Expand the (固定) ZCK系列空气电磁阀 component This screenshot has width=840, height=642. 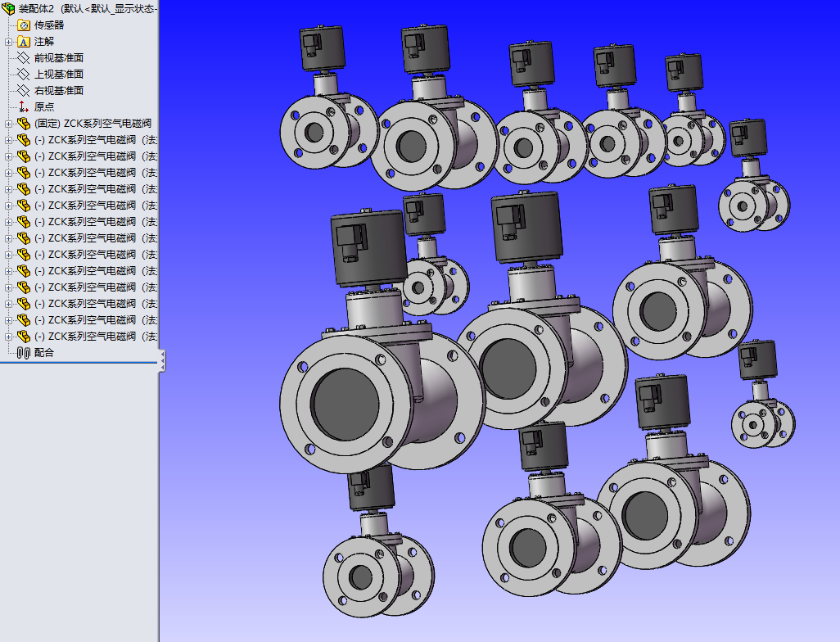click(8, 124)
